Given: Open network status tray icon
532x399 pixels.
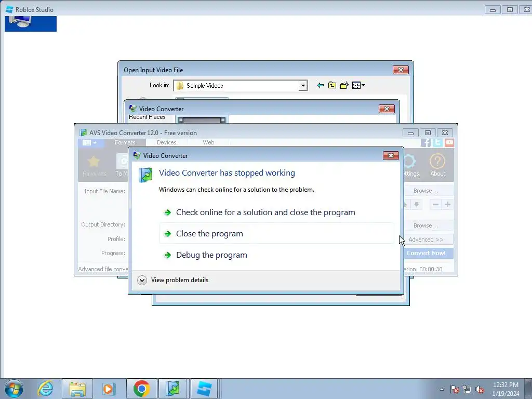Looking at the screenshot, I should 467,389.
